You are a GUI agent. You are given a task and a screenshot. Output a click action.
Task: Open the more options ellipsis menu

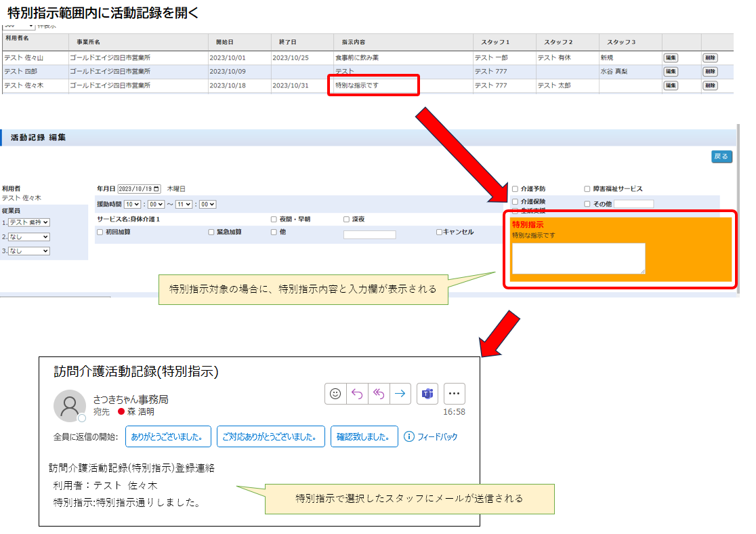455,393
